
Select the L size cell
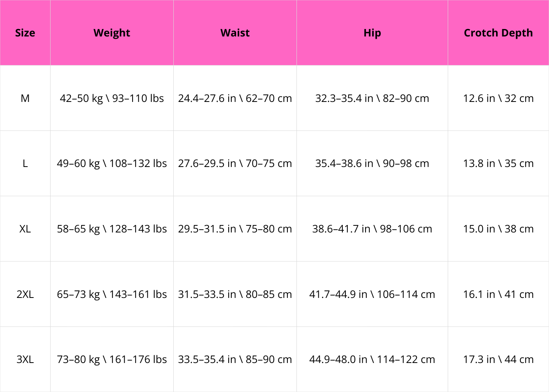25,163
